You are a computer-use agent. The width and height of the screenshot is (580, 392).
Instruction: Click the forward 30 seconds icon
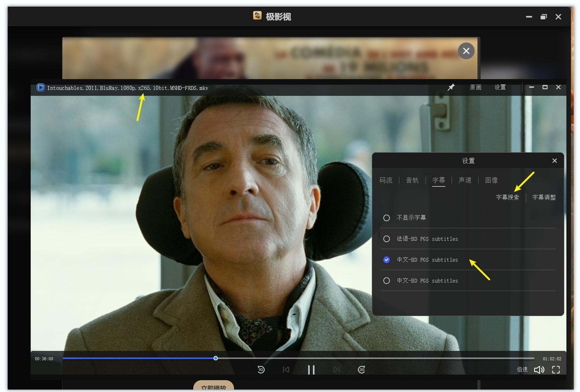361,370
